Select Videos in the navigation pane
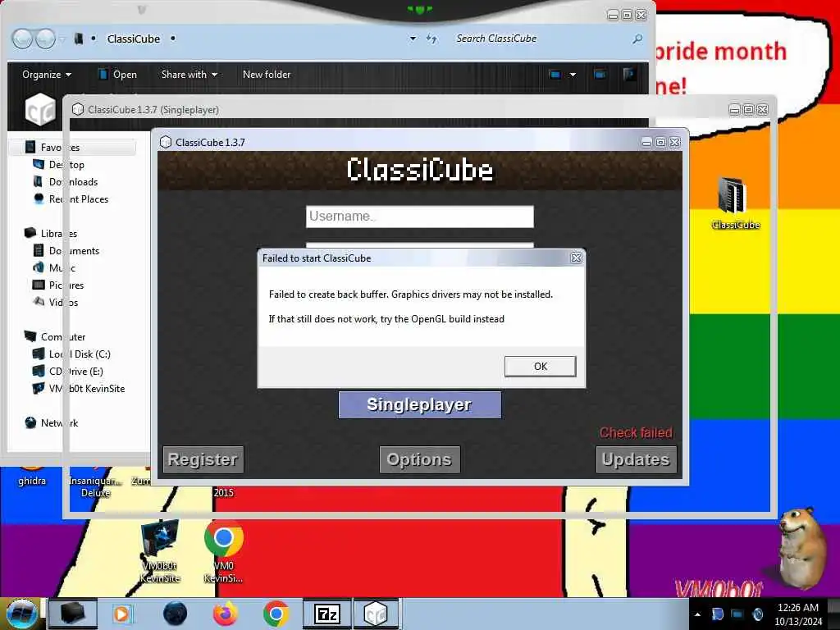 tap(63, 302)
